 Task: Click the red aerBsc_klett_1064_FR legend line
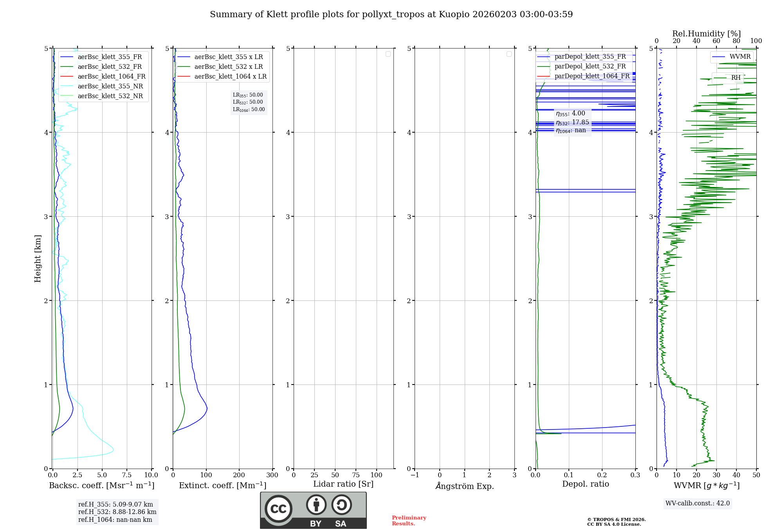[x=67, y=77]
